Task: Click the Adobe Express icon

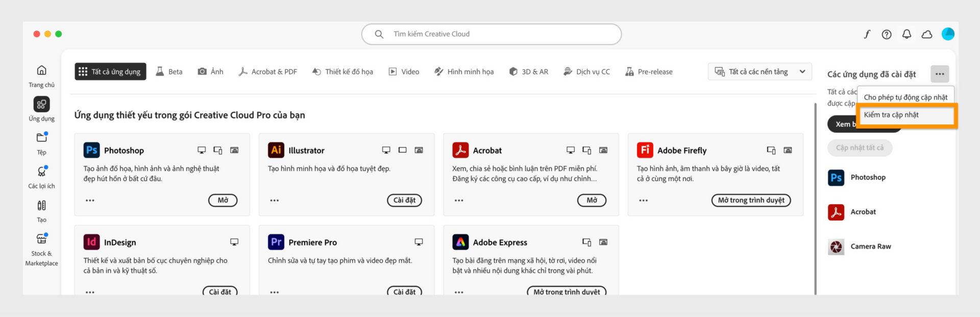Action: [460, 242]
